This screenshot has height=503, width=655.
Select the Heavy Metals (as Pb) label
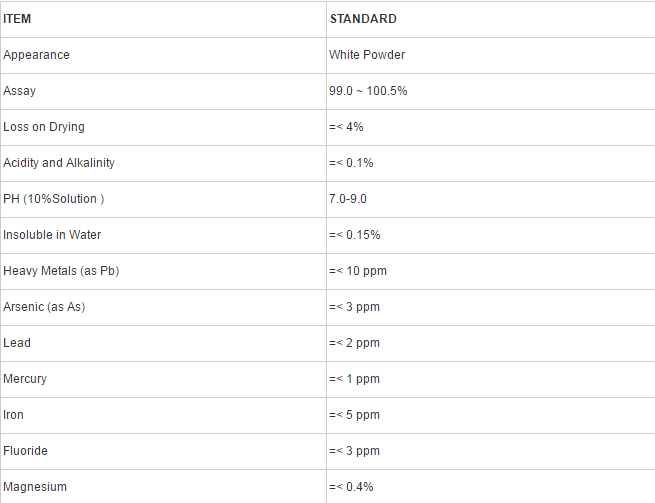(61, 271)
